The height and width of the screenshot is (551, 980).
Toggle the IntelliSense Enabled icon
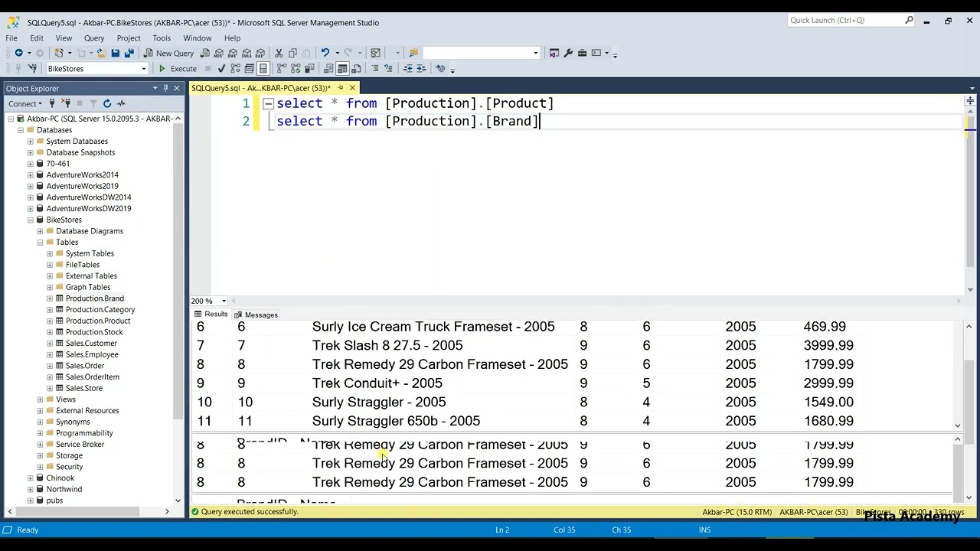(x=263, y=68)
